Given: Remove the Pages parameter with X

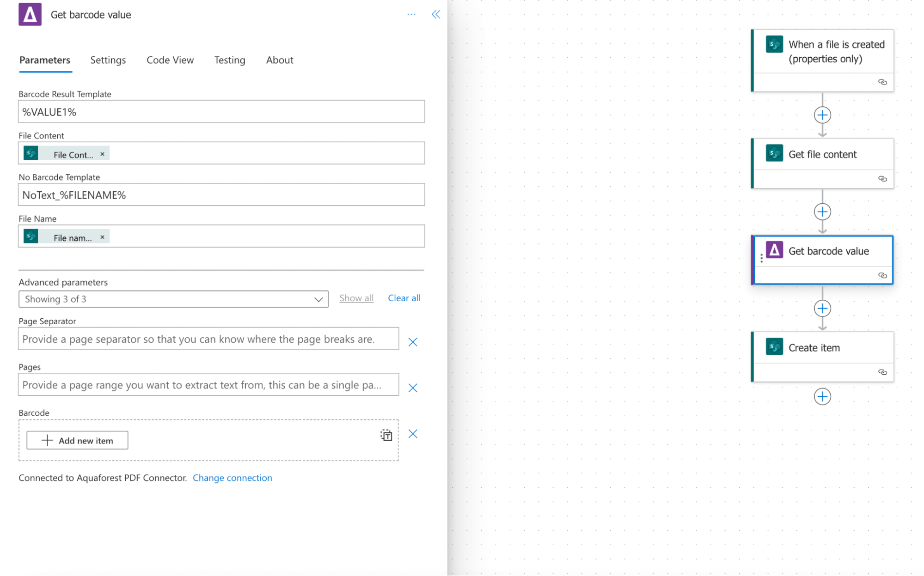Looking at the screenshot, I should click(412, 388).
